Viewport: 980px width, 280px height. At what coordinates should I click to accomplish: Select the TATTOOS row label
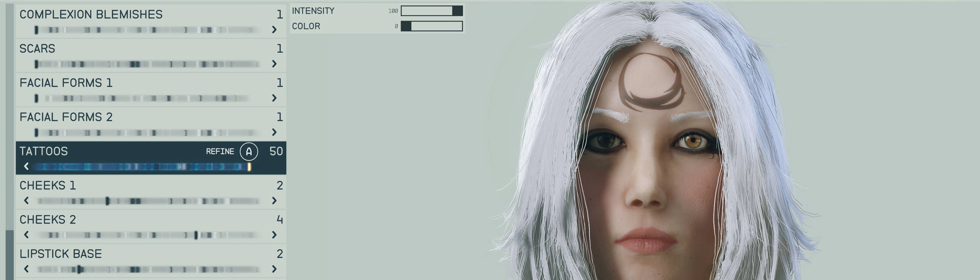(x=44, y=151)
